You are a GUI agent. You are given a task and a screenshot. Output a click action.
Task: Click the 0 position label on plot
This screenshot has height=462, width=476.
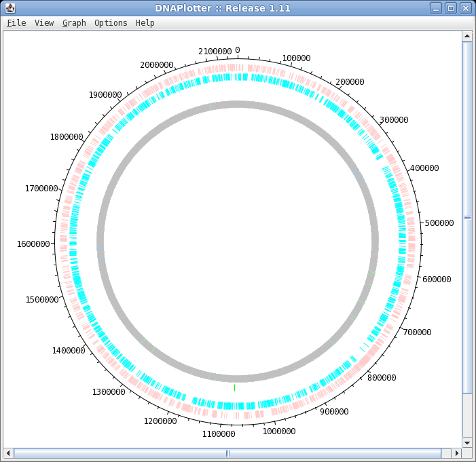click(237, 51)
